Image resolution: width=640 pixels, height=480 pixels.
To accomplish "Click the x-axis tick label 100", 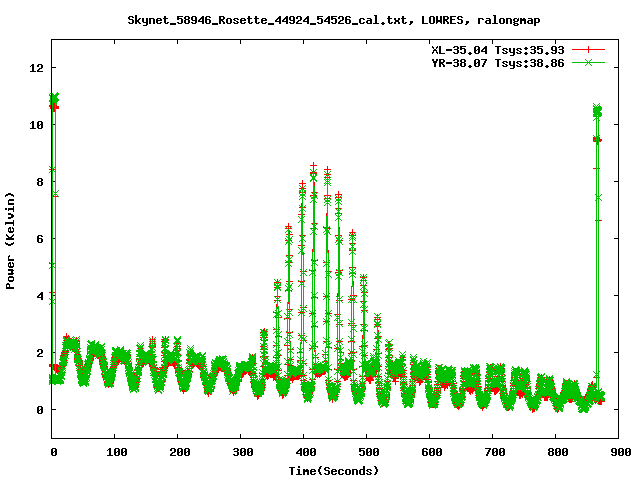I will 117,452.
